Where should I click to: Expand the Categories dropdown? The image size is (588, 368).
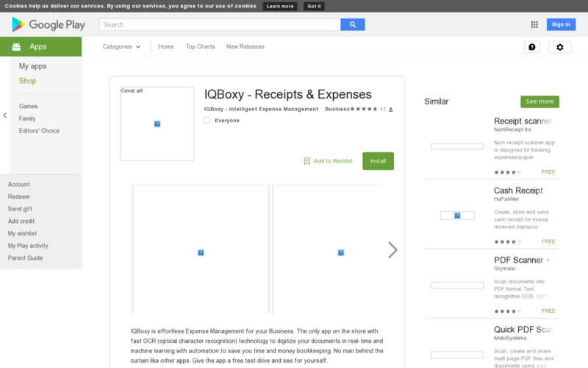[121, 46]
